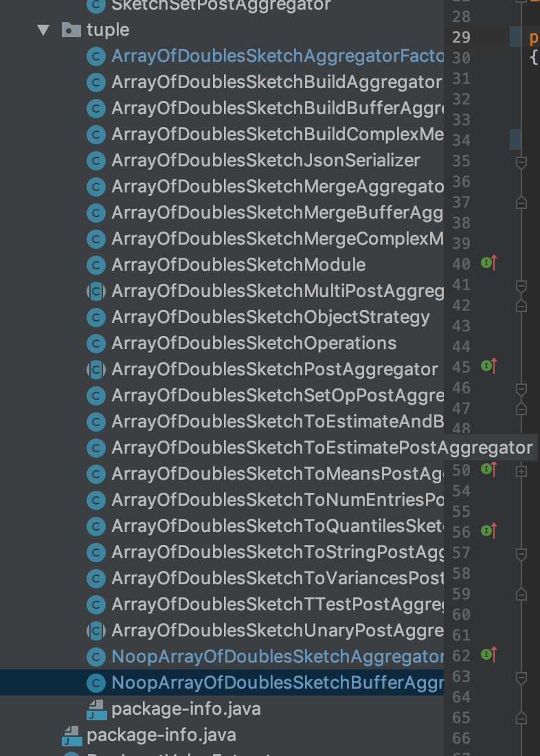This screenshot has height=756, width=540.
Task: Select ArrayOfDoublesSketchToEstimatePostAggregator item
Action: pyautogui.click(x=322, y=448)
